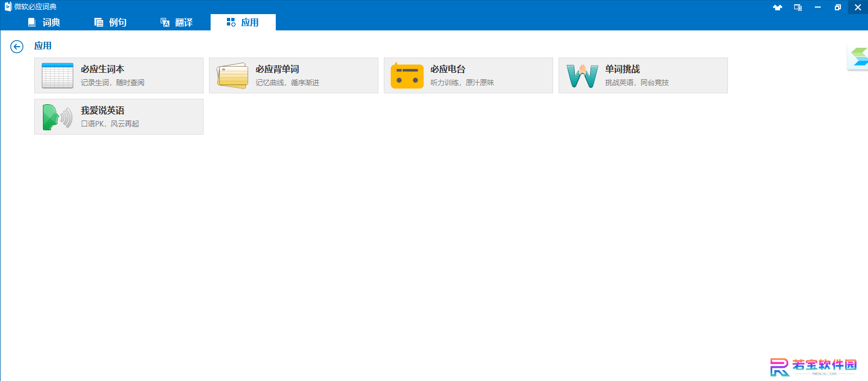The image size is (868, 381).
Task: Click the 记忆曲线,循序渐进 description
Action: click(287, 82)
